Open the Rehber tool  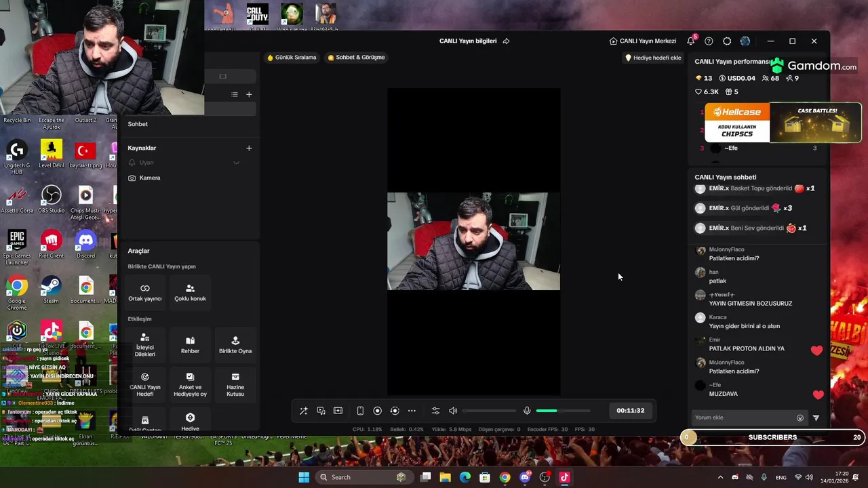[190, 345]
